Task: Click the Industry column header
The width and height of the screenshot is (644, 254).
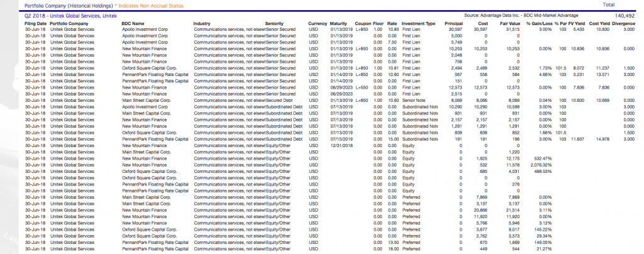Action: pyautogui.click(x=202, y=24)
